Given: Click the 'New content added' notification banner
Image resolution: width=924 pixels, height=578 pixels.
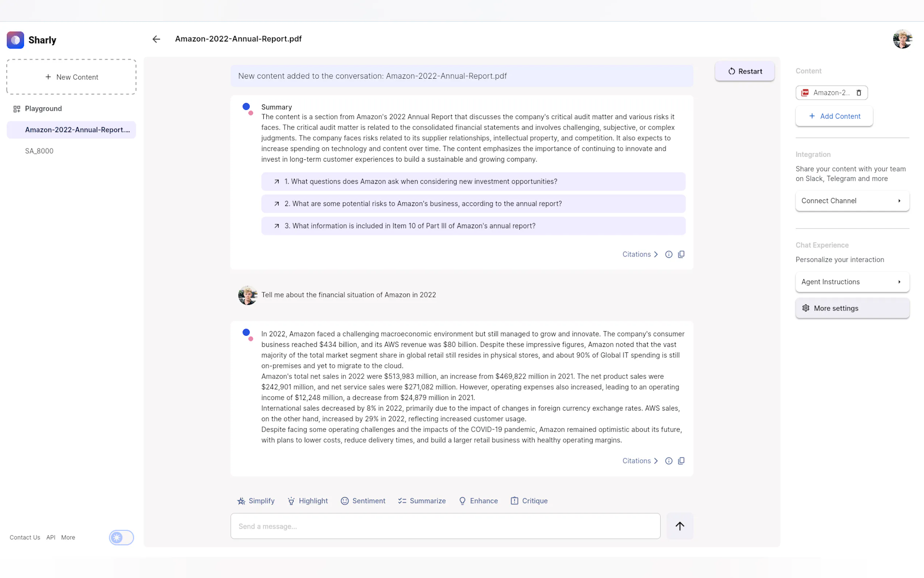Looking at the screenshot, I should [x=462, y=76].
